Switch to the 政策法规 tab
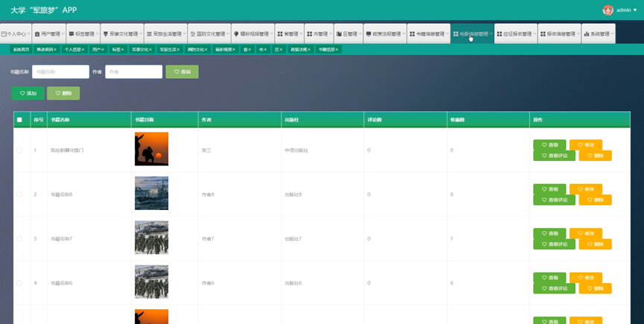The image size is (644, 324). point(301,50)
